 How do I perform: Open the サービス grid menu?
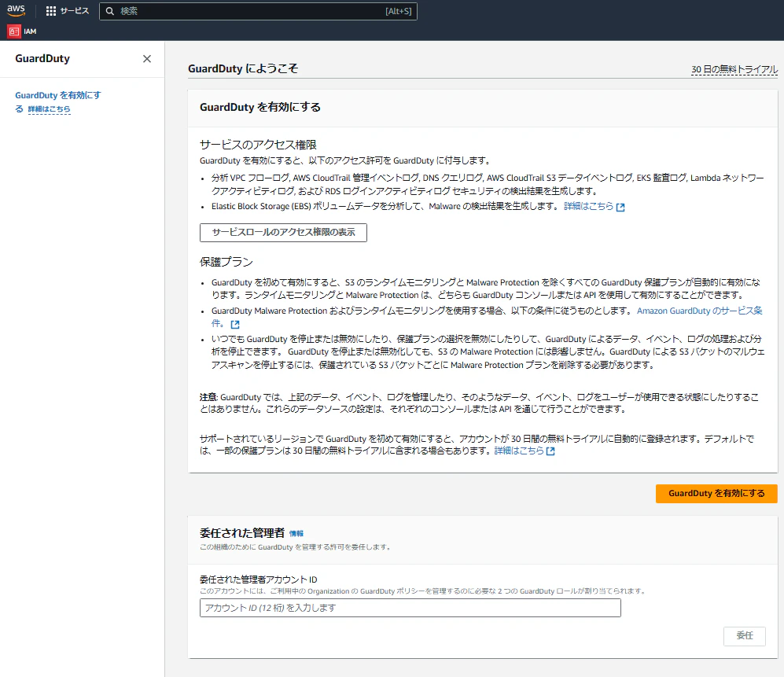pos(67,11)
